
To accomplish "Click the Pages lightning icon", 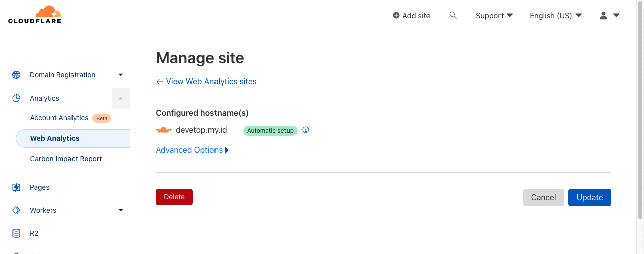I will tap(16, 187).
